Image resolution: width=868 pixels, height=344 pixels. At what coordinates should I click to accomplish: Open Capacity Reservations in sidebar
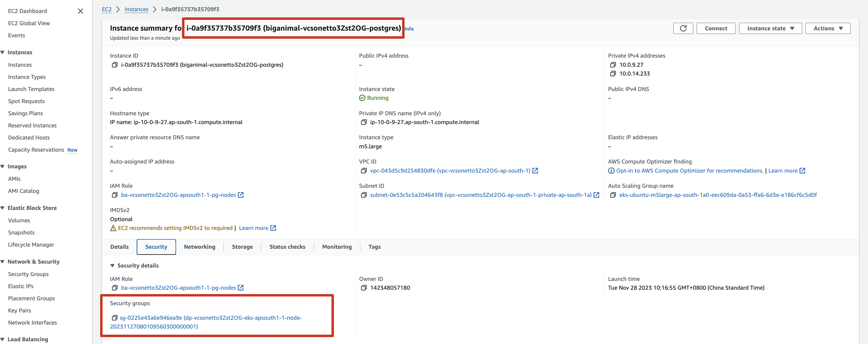[x=36, y=150]
